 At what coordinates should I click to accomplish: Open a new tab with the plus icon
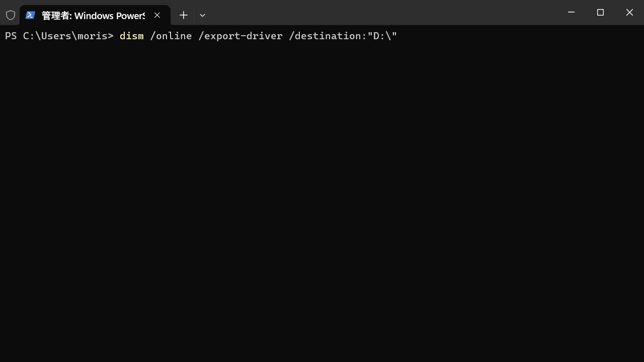(x=184, y=16)
